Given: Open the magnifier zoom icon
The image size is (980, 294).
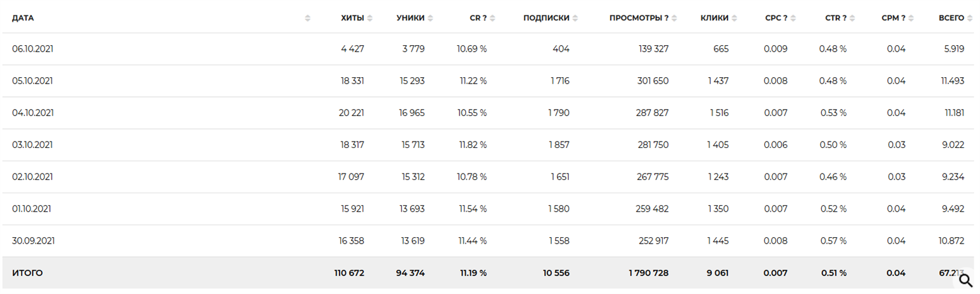Looking at the screenshot, I should point(965,279).
